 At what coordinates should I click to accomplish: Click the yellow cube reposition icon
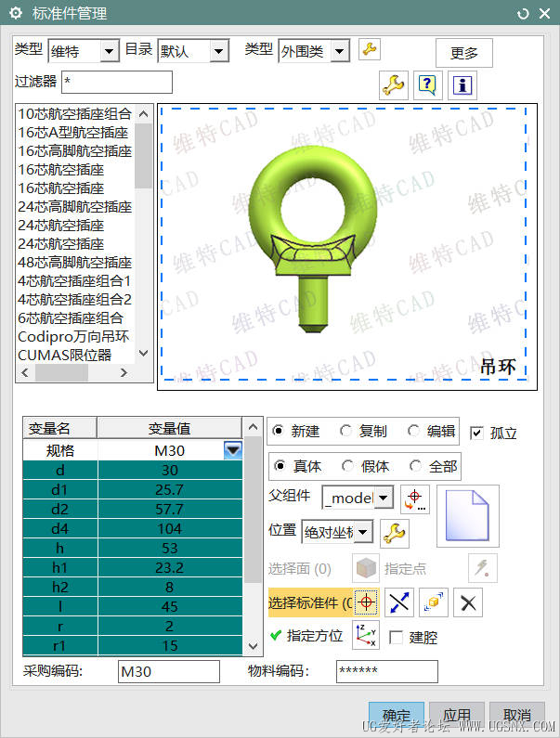click(x=434, y=602)
